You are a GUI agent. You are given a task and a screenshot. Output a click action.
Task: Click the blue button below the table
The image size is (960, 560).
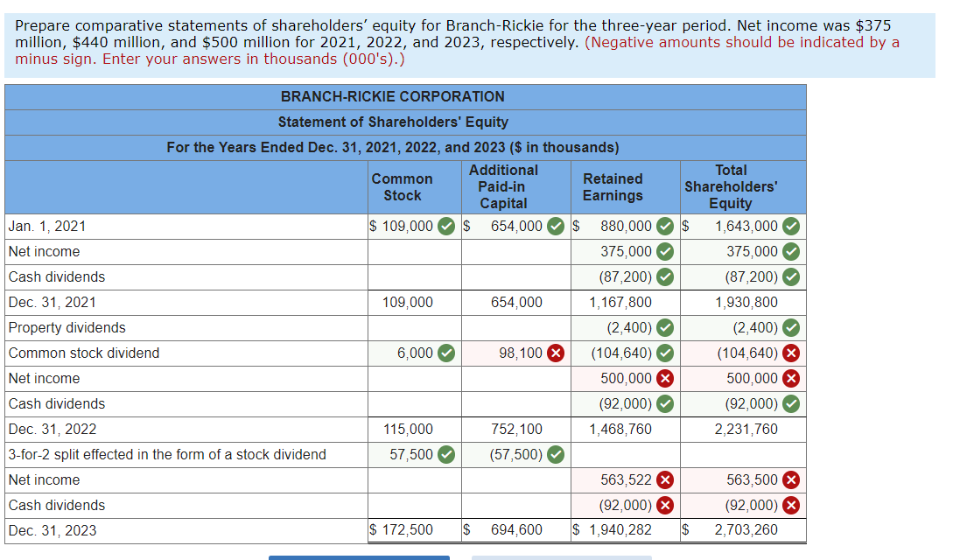(x=359, y=557)
